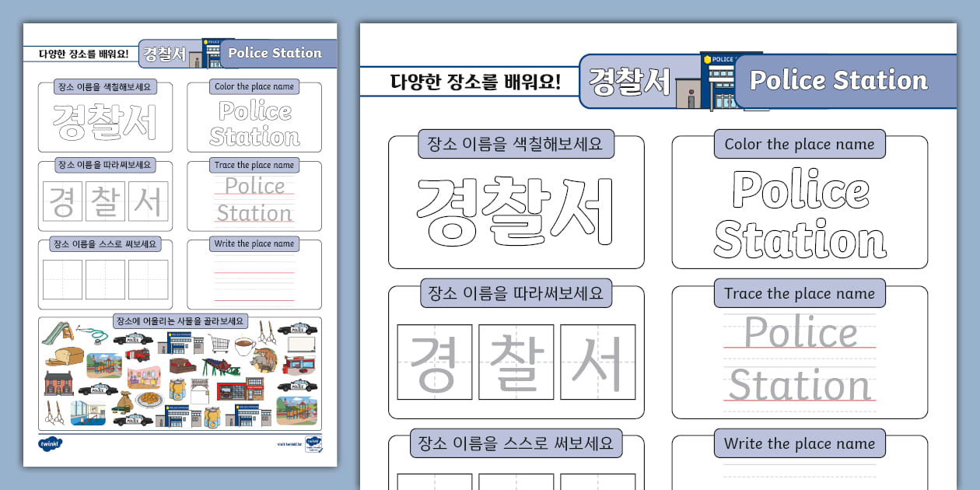980x490 pixels.
Task: Click the Trace the place name header
Action: (x=800, y=293)
